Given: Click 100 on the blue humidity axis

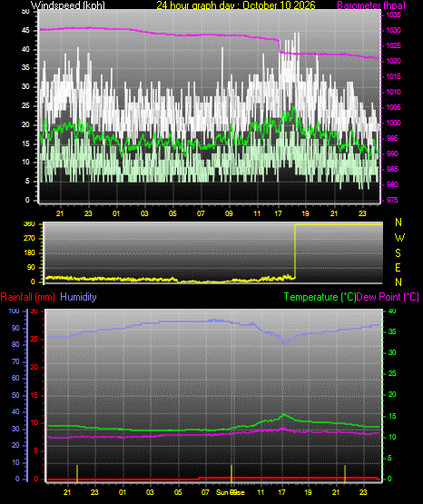Looking at the screenshot, I should [x=14, y=311].
